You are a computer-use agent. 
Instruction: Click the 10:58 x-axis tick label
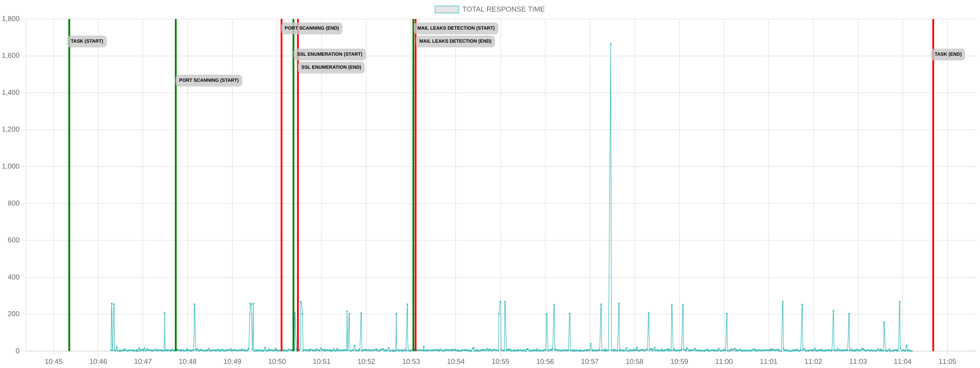pos(635,361)
